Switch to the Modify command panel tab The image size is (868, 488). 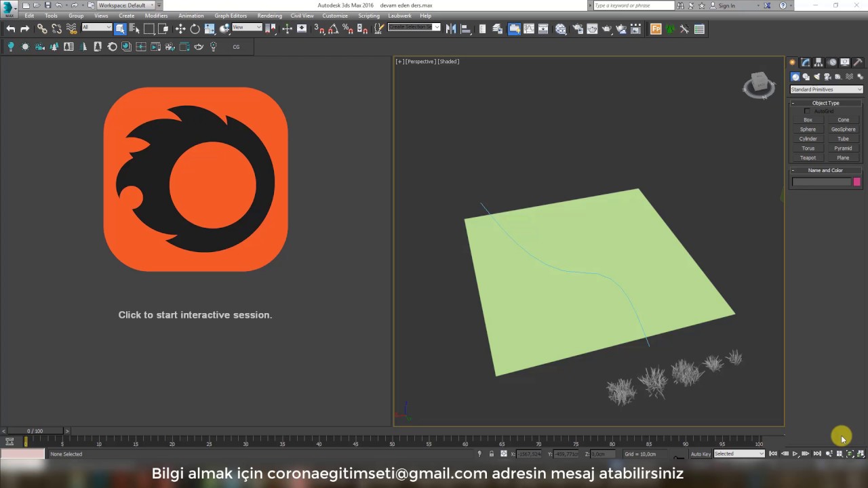806,62
